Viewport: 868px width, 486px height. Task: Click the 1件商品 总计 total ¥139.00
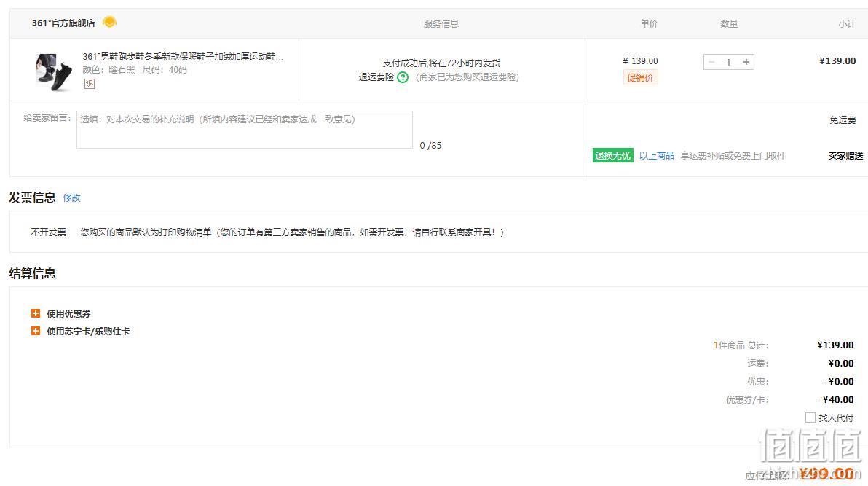pyautogui.click(x=835, y=345)
